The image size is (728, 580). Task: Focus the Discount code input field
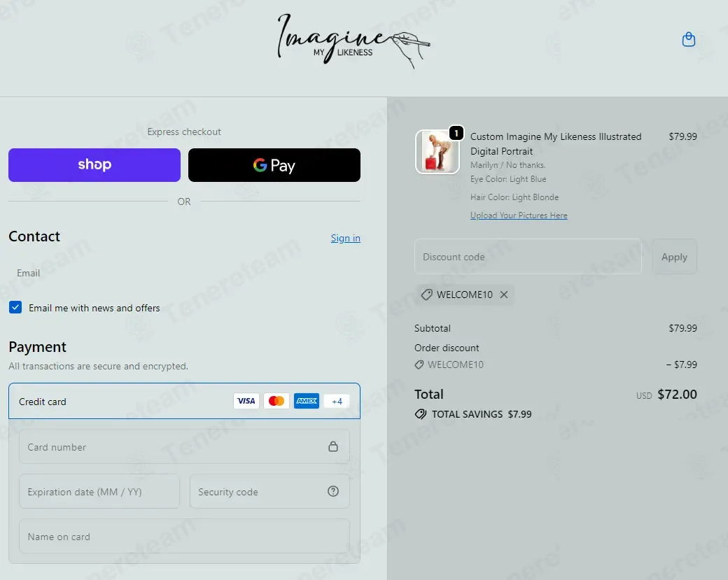pos(528,257)
